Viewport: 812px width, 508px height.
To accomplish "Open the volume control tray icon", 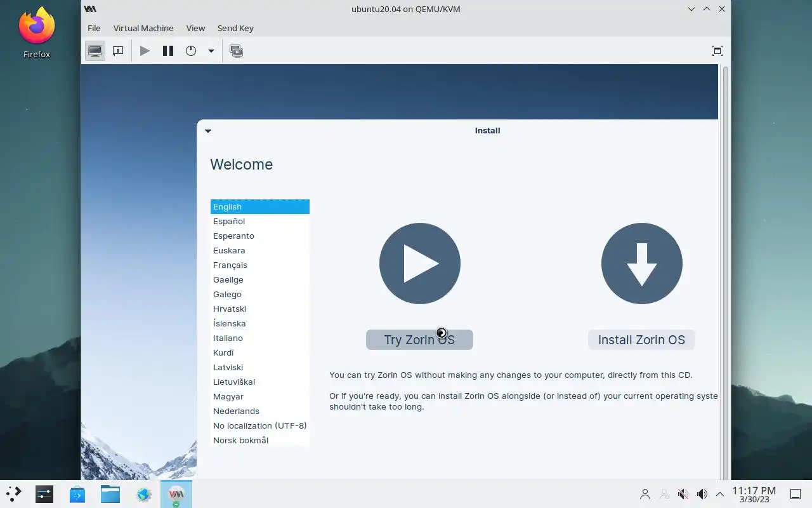I will (x=702, y=494).
